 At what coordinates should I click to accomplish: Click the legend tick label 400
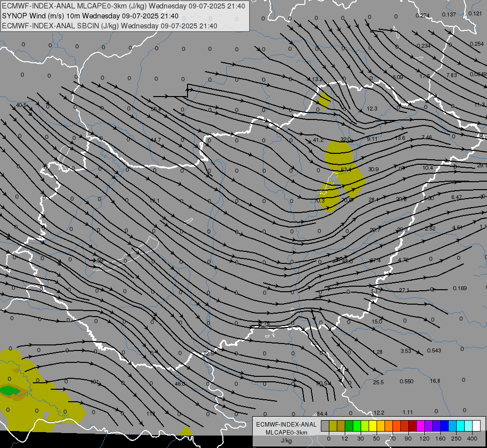[x=472, y=439]
